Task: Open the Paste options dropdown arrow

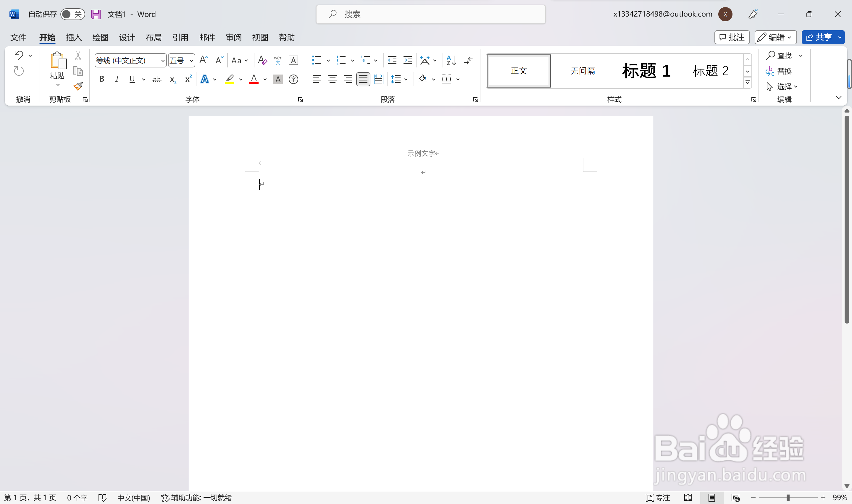Action: pos(58,85)
